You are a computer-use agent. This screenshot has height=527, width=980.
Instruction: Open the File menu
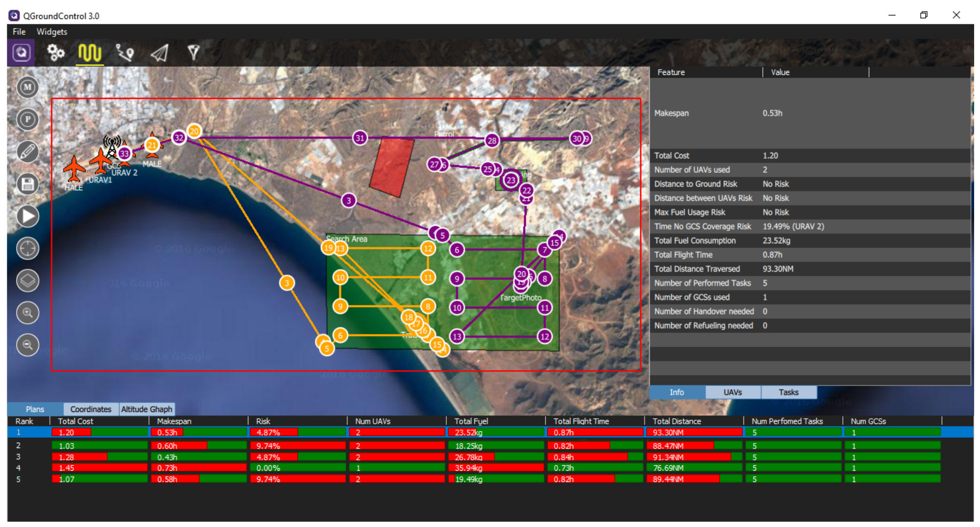click(19, 32)
